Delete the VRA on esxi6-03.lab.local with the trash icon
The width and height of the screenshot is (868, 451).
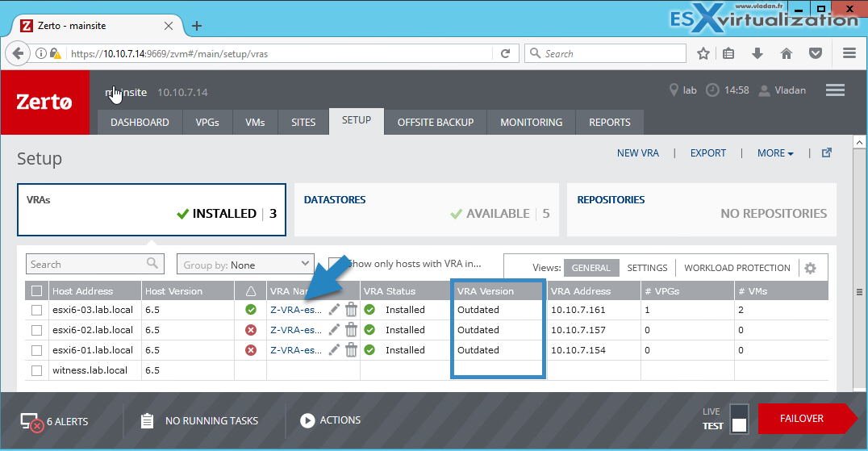pyautogui.click(x=351, y=309)
